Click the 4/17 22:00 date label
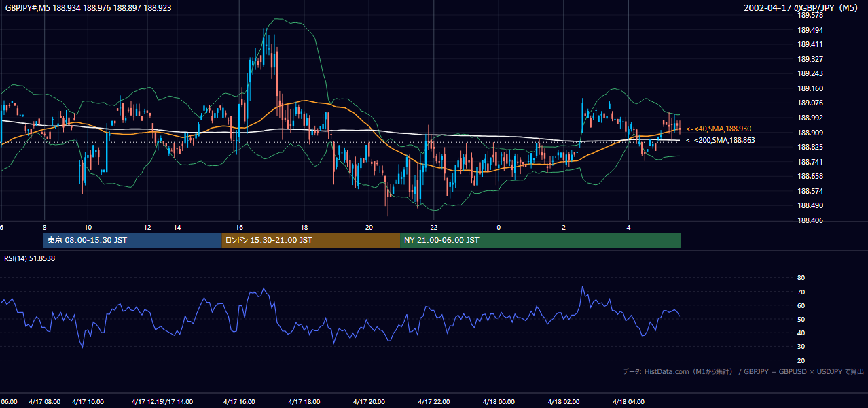The width and height of the screenshot is (868, 408). pos(433,401)
